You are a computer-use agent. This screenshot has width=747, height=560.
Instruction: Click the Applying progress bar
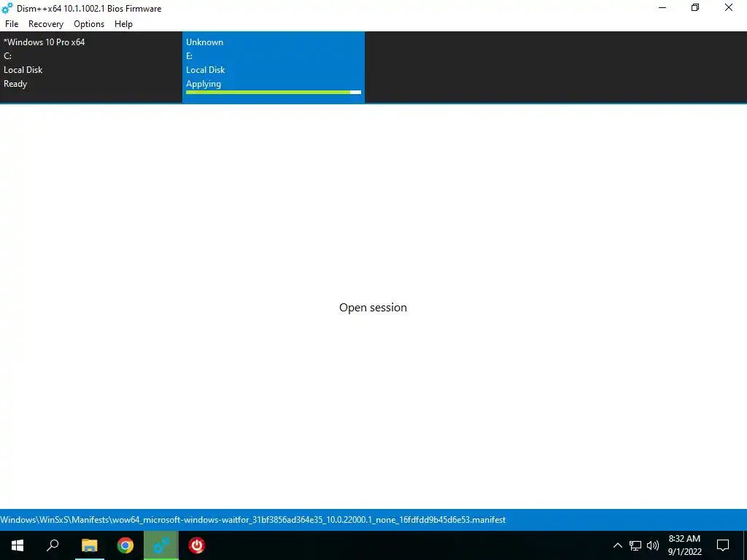click(x=274, y=93)
